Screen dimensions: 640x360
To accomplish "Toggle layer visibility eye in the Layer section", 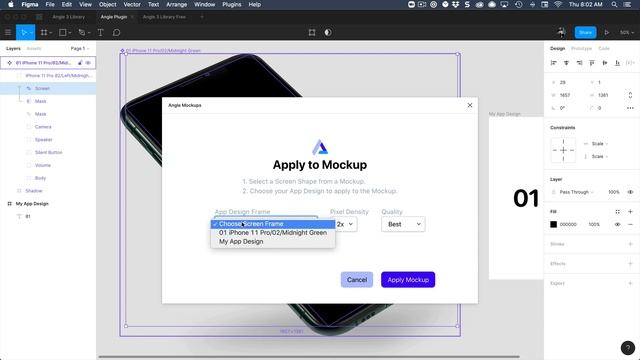I will [630, 192].
